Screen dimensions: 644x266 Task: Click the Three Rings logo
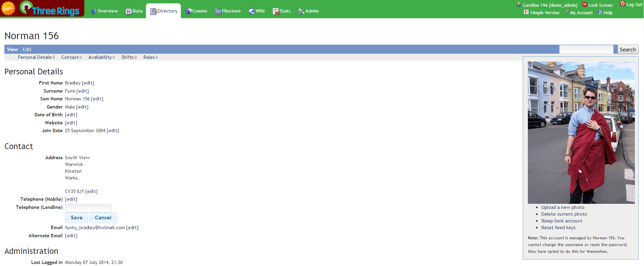tap(49, 8)
